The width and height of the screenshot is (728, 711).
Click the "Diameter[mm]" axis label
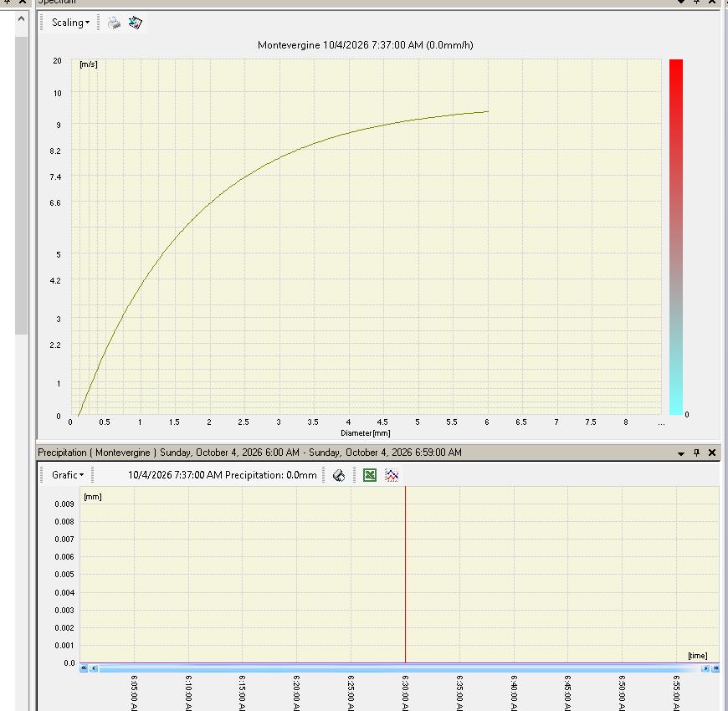(366, 433)
